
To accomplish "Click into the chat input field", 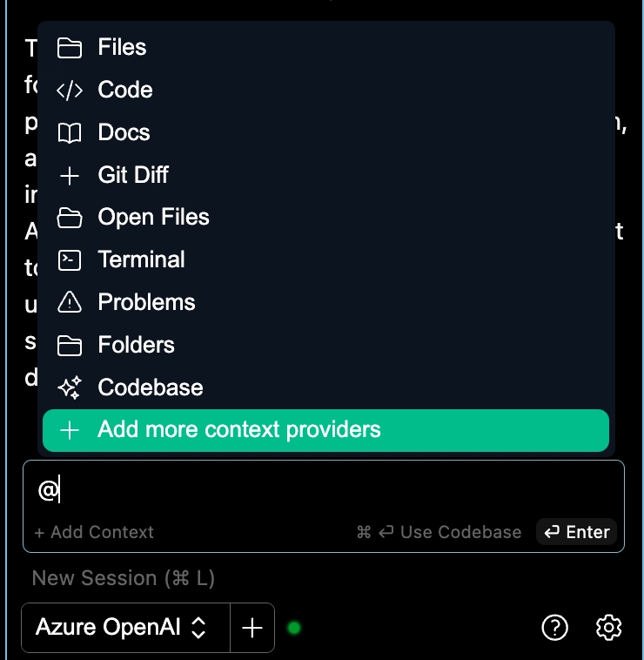I will click(324, 491).
